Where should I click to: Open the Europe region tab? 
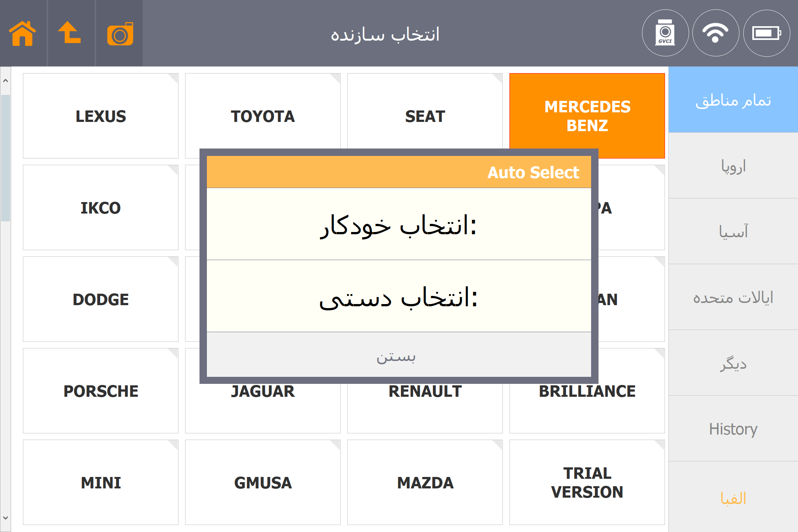point(733,166)
